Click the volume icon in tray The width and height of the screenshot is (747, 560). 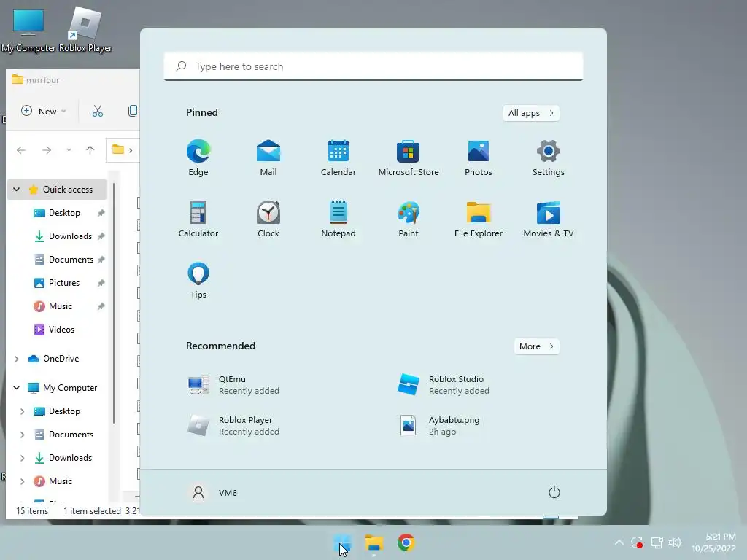tap(675, 542)
